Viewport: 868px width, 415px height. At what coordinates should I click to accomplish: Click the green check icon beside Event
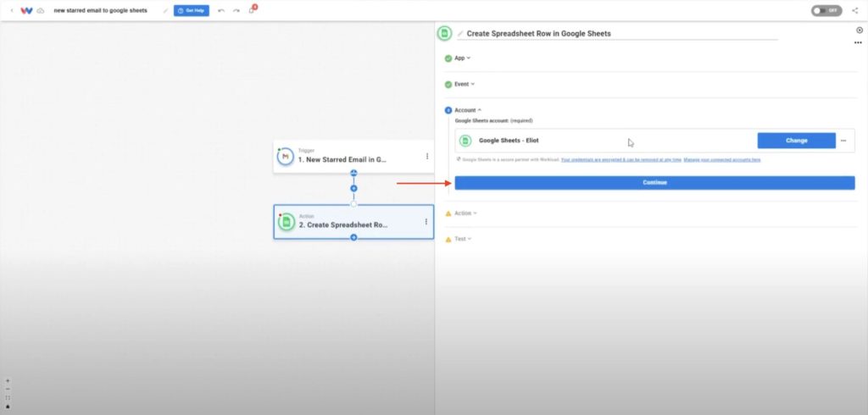coord(448,85)
